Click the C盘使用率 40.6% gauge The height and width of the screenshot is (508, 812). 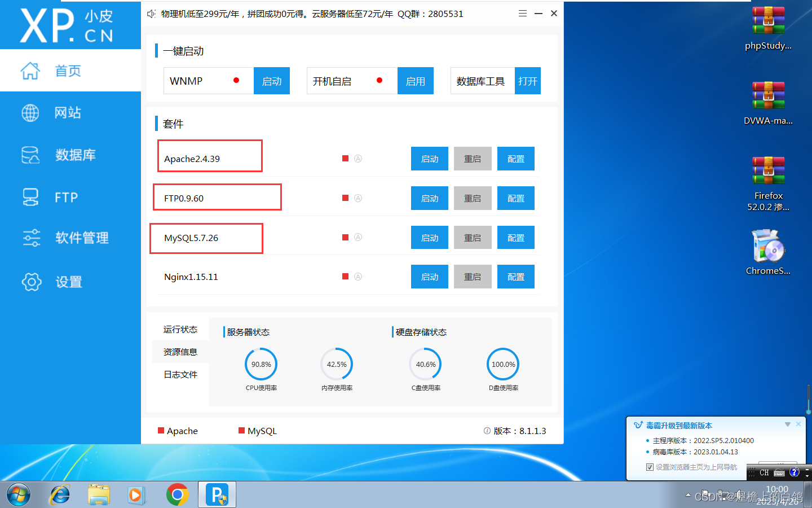tap(426, 364)
